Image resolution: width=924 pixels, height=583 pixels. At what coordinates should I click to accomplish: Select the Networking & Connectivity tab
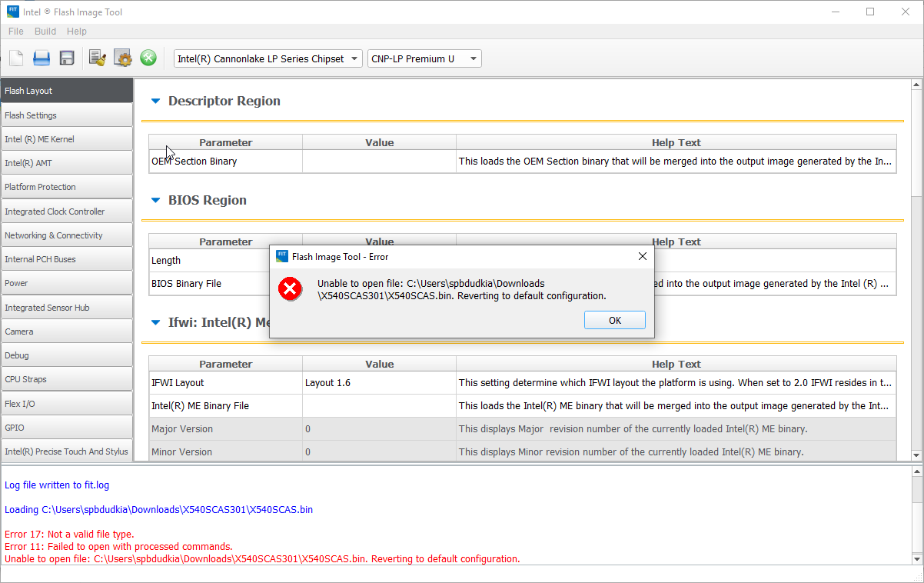[67, 235]
